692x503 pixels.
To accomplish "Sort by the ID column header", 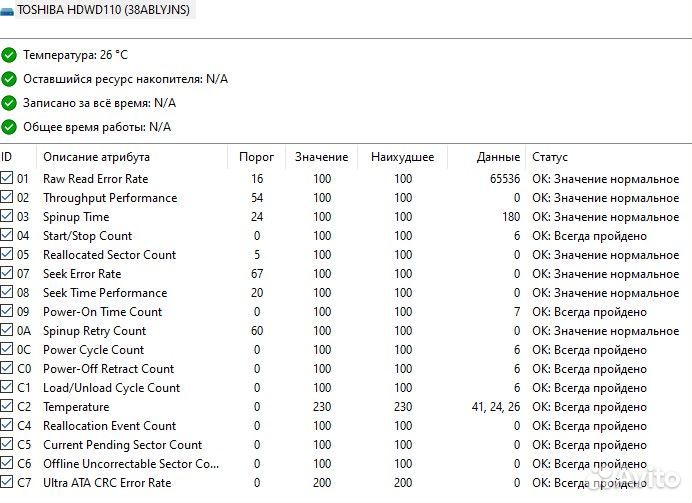I will click(x=7, y=157).
